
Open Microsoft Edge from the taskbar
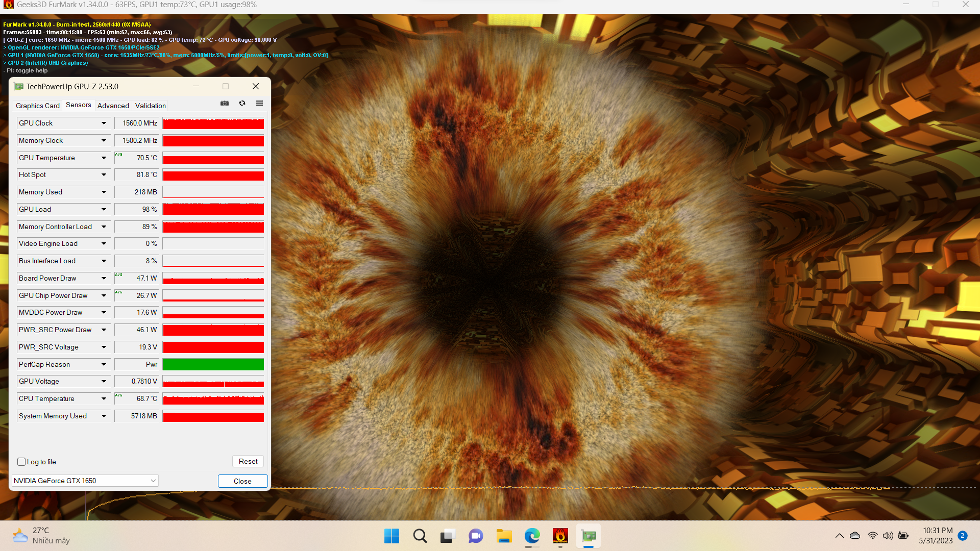[x=532, y=536]
